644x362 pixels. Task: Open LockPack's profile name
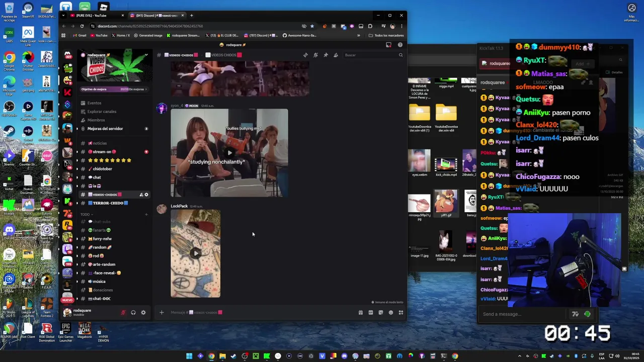tap(179, 206)
